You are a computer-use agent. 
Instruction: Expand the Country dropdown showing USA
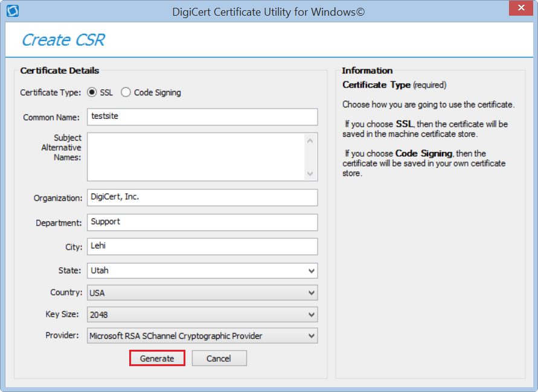(x=202, y=293)
